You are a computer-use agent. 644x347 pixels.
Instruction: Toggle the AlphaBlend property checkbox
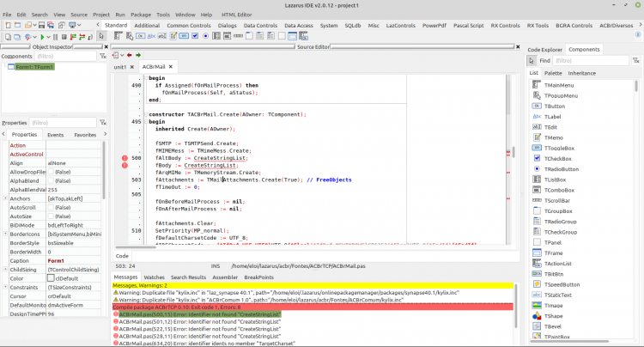click(x=51, y=180)
